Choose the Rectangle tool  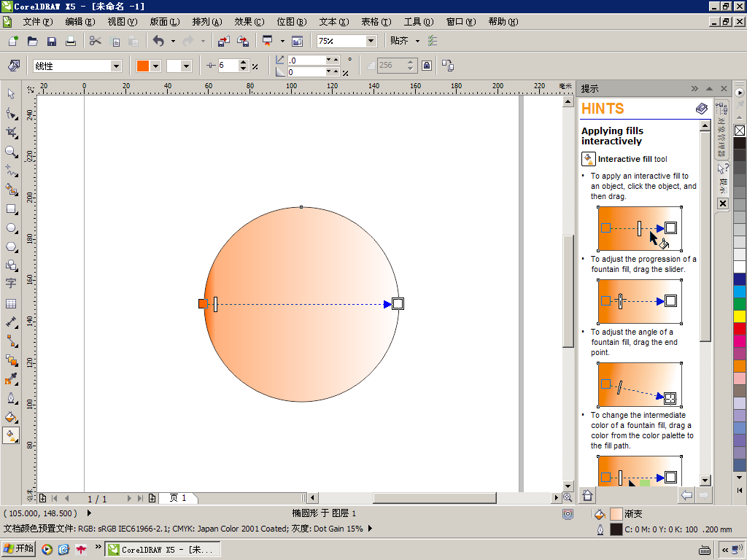(11, 209)
